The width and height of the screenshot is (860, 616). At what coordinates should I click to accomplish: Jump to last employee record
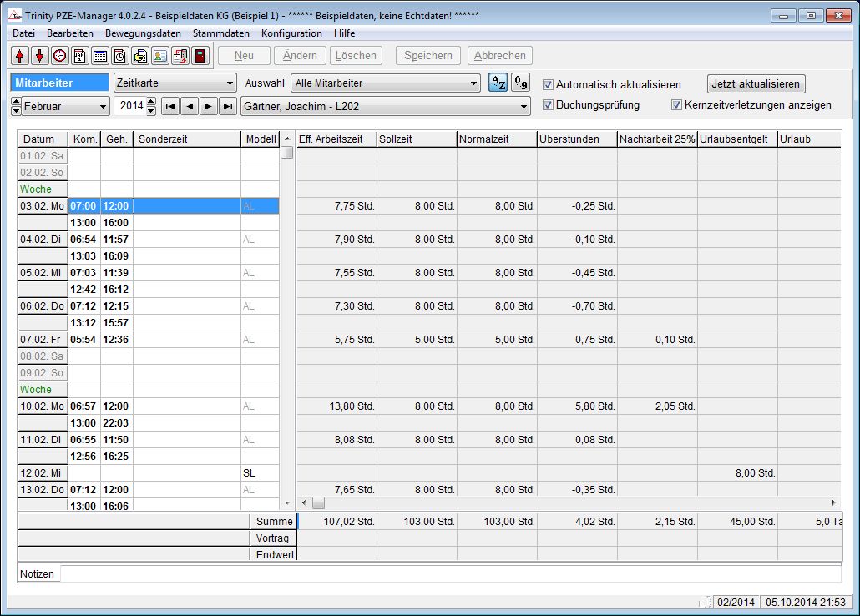coord(227,106)
